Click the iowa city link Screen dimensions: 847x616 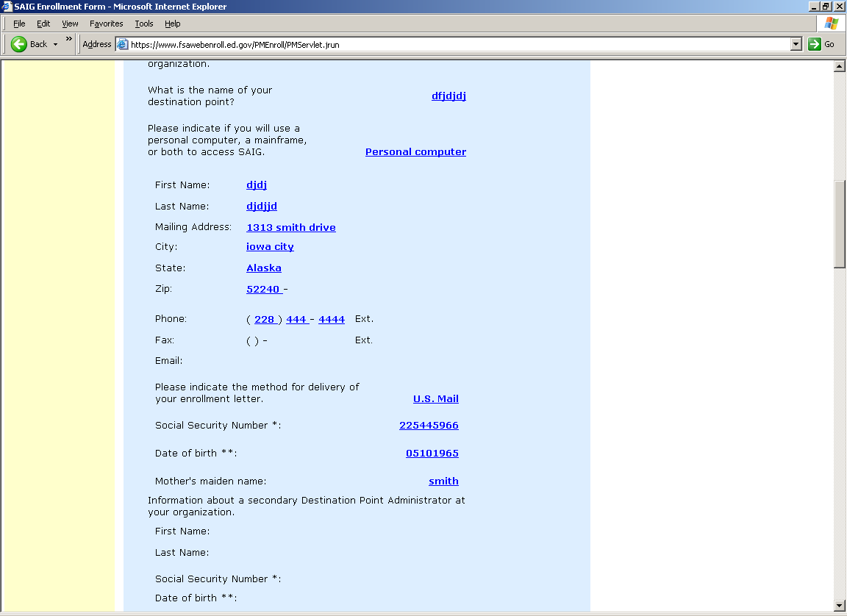click(270, 247)
